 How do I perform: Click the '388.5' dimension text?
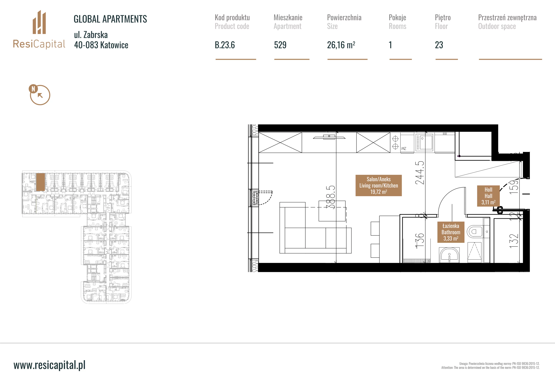point(330,197)
